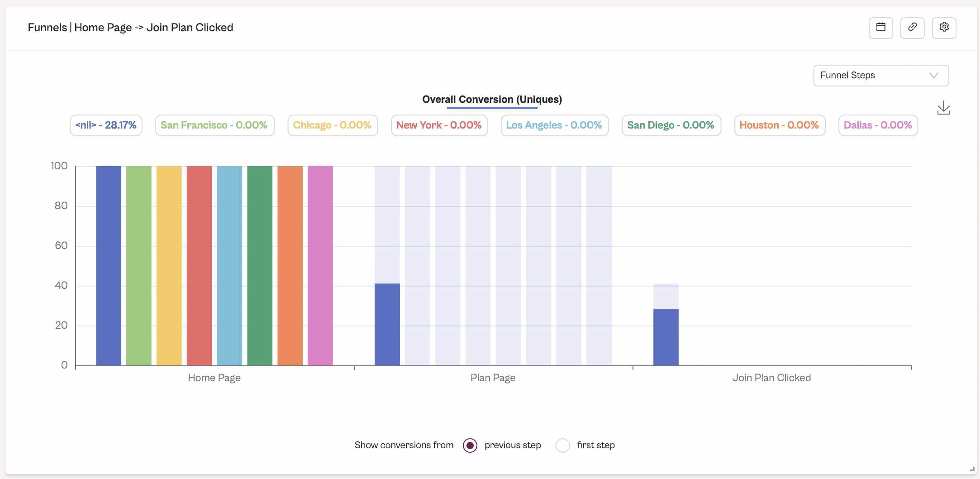This screenshot has width=980, height=479.
Task: Click the blue Plan Page bar
Action: (387, 325)
